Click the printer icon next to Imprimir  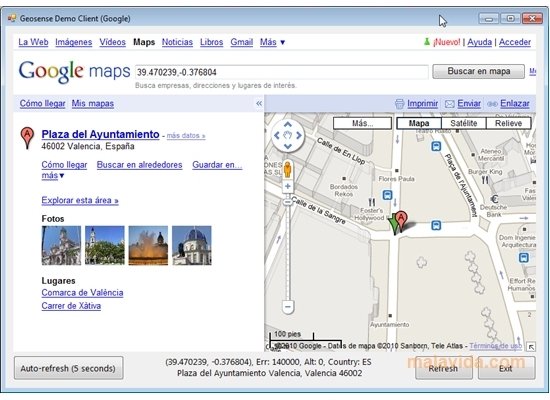[400, 104]
